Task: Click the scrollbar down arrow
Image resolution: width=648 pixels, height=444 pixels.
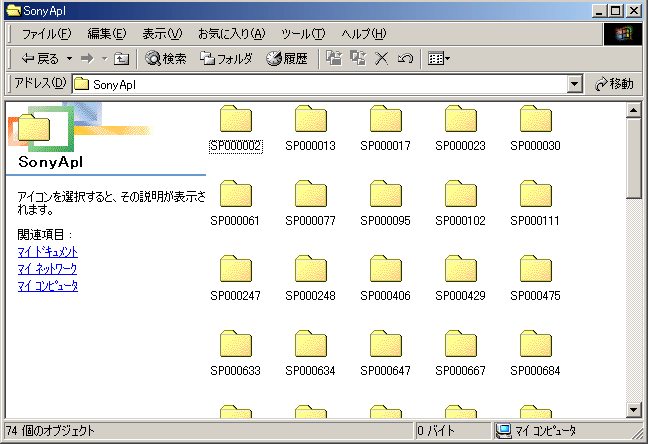Action: 634,410
